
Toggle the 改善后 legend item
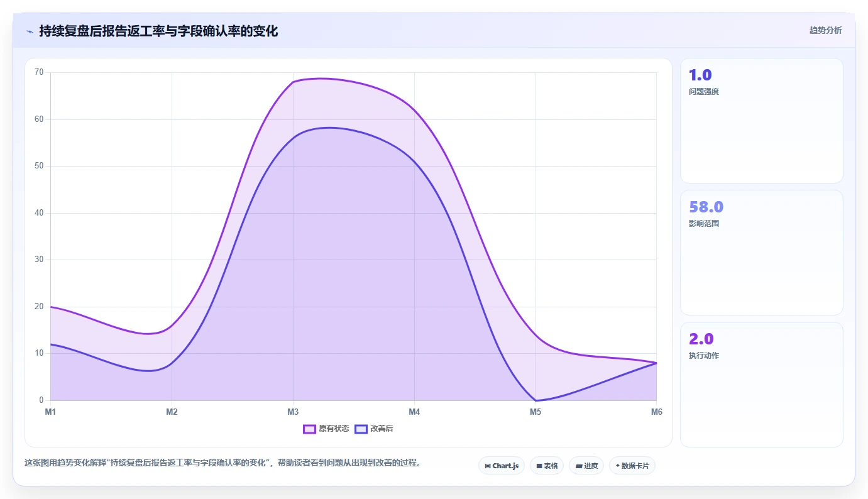coord(374,429)
